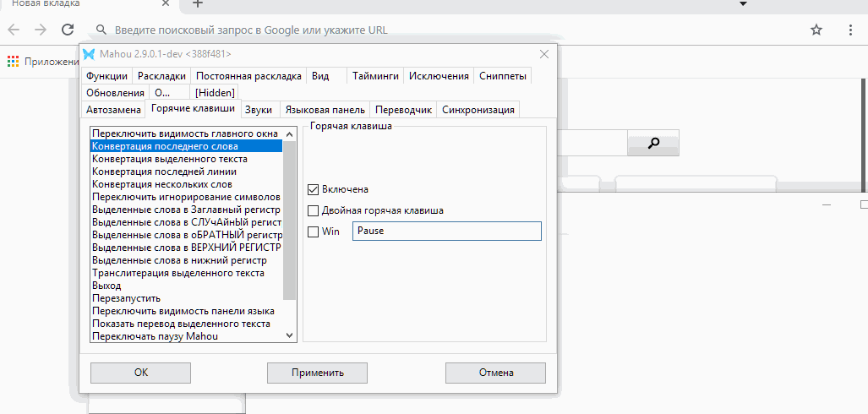Toggle the Включена checkbox
868x414 pixels.
click(314, 189)
